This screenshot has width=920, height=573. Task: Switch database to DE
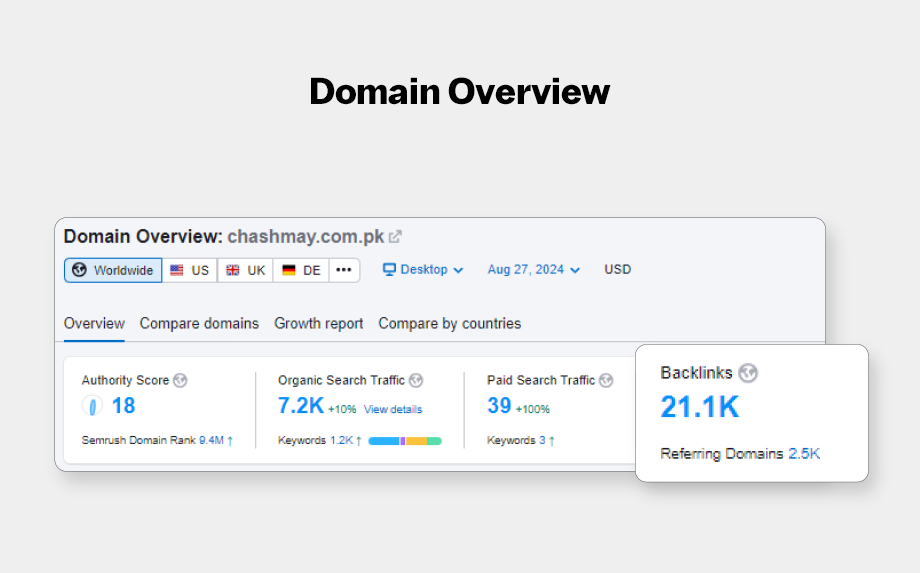[301, 270]
